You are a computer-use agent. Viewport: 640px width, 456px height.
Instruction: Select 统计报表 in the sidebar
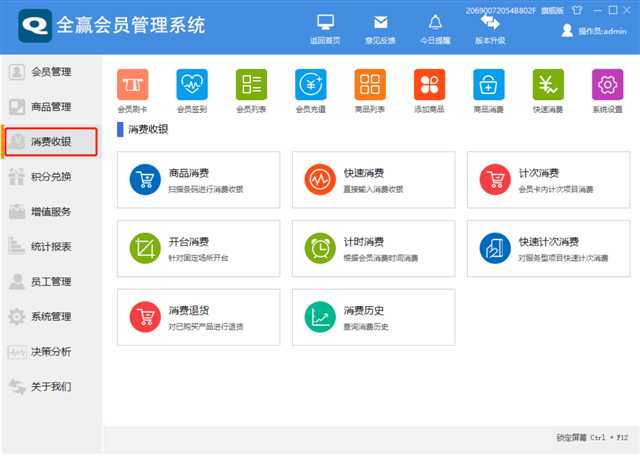point(51,247)
